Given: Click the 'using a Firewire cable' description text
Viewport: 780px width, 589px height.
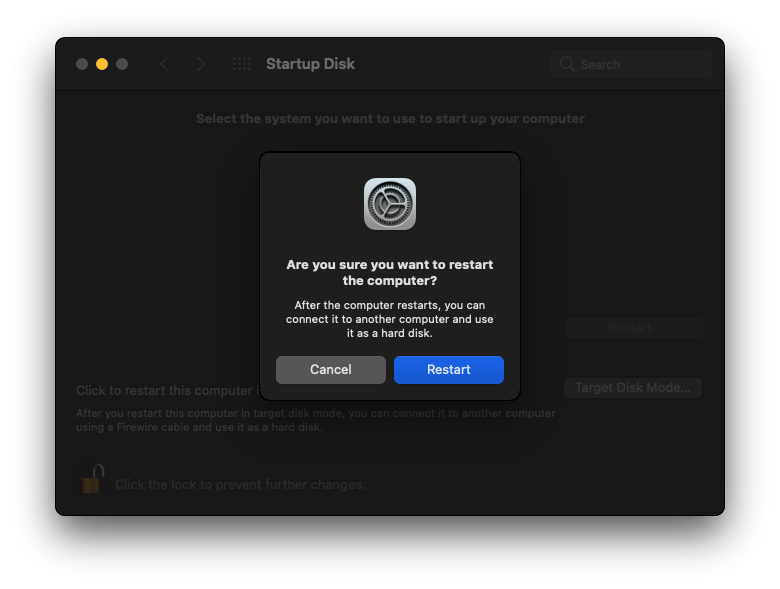Looking at the screenshot, I should point(315,420).
